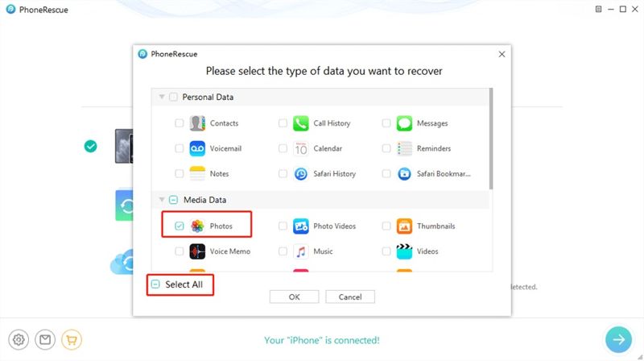Screen dimensions: 644x361
Task: Select the Safari History icon
Action: [x=300, y=174]
